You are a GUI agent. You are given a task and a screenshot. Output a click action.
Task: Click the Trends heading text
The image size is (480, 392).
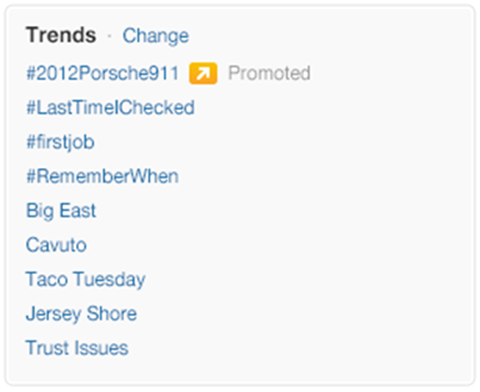[x=61, y=35]
